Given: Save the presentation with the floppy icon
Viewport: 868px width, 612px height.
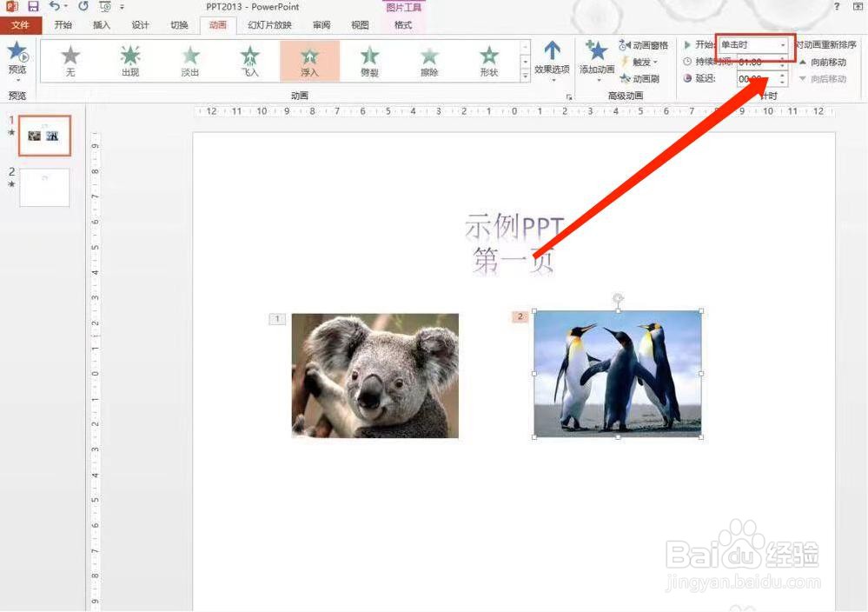Looking at the screenshot, I should (x=33, y=7).
